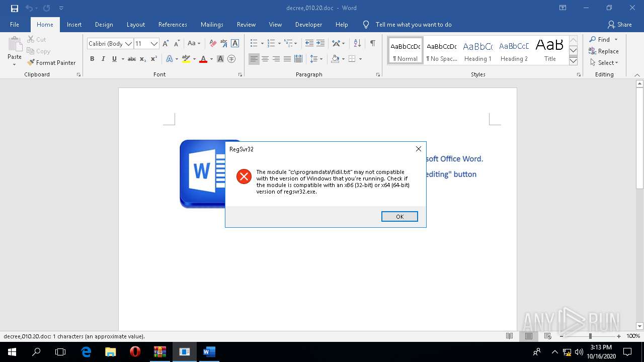This screenshot has height=362, width=644.
Task: Click Borders icon
Action: pos(352,59)
